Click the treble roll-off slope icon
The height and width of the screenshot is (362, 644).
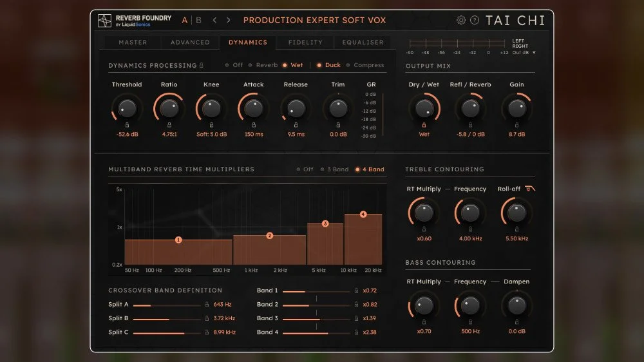tap(530, 189)
